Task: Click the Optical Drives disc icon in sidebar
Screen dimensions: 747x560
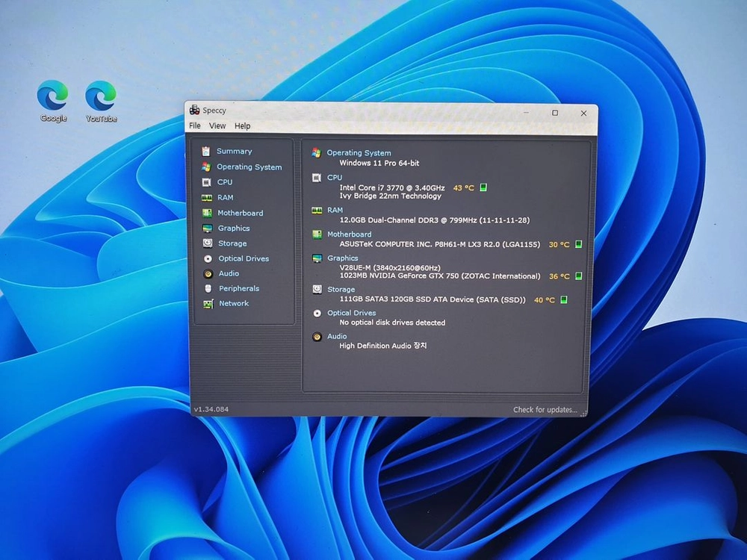Action: click(208, 258)
